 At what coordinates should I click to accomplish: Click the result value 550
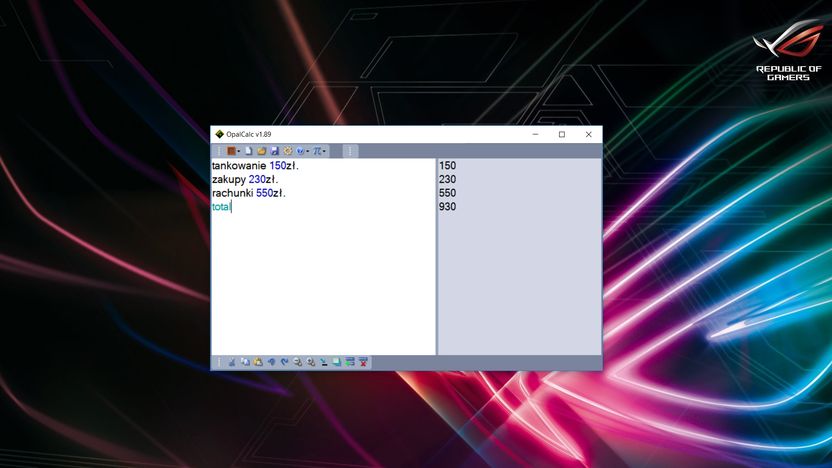447,193
